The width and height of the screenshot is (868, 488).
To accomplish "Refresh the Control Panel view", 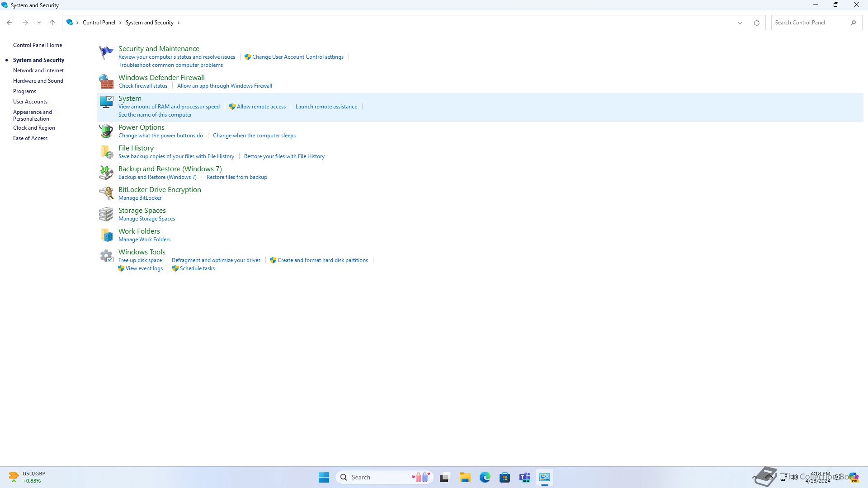I will (756, 23).
